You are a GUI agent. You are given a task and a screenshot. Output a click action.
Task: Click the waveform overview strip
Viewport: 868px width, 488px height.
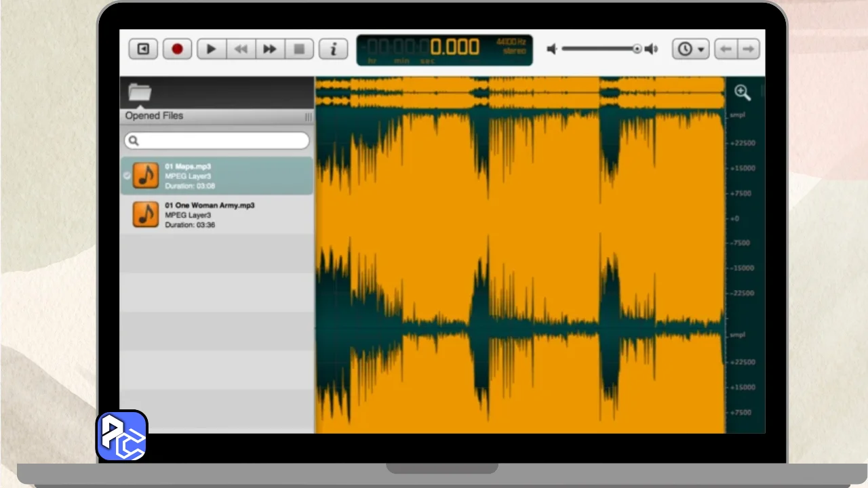tap(520, 93)
